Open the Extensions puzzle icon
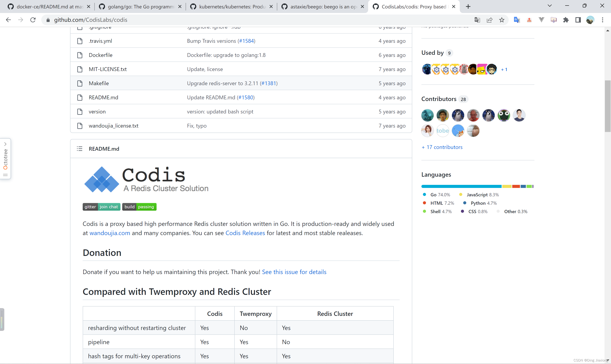Viewport: 611px width, 364px height. 566,20
